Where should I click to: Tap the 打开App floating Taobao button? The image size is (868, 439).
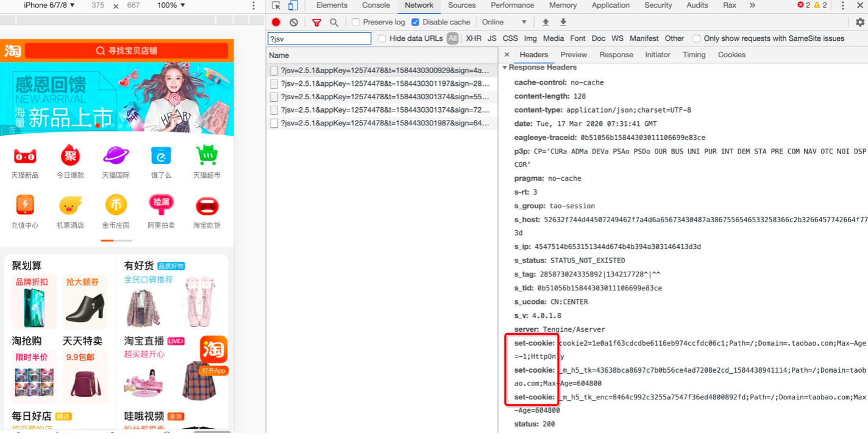pos(213,355)
